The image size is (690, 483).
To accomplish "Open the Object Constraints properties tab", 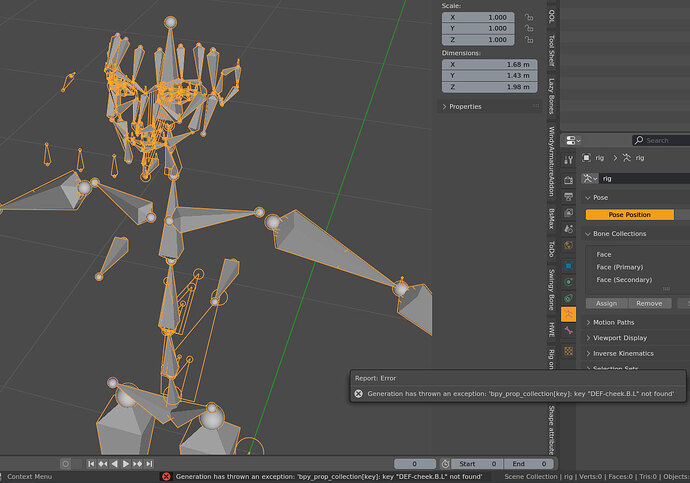I will pos(568,298).
